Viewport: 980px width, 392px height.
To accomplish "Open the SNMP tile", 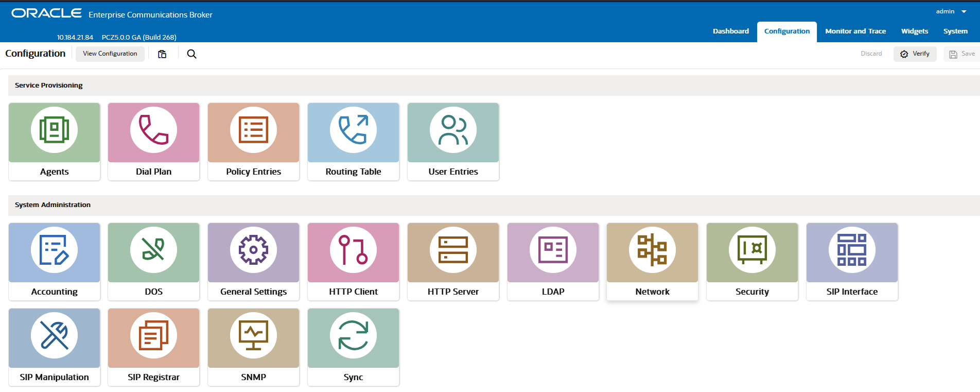I will pyautogui.click(x=254, y=347).
